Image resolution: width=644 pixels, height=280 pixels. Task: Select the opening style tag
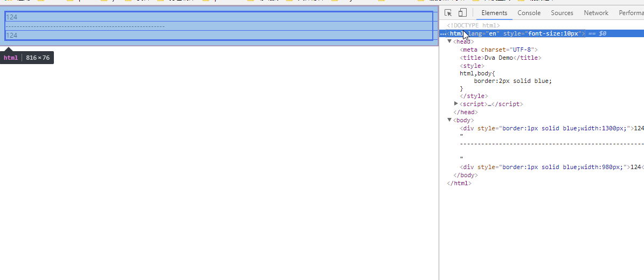(472, 66)
